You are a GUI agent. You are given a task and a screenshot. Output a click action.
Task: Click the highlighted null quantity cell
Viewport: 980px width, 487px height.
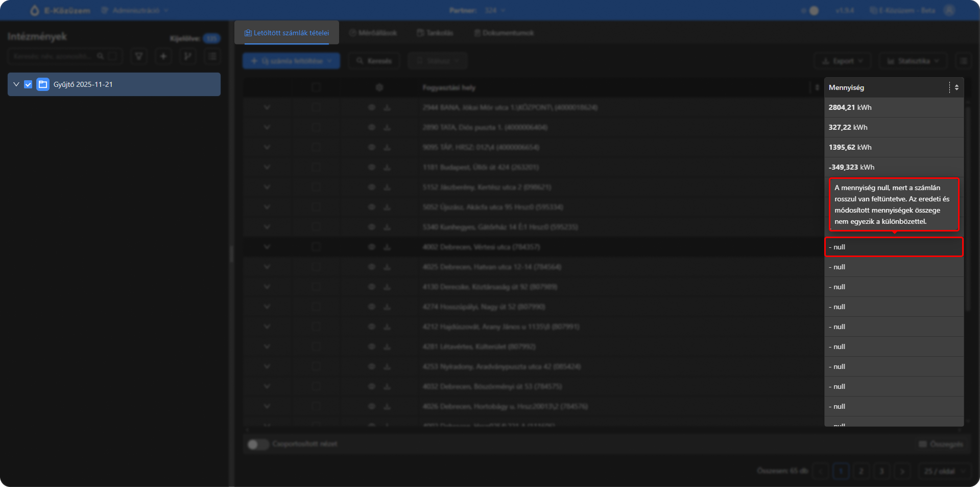893,247
